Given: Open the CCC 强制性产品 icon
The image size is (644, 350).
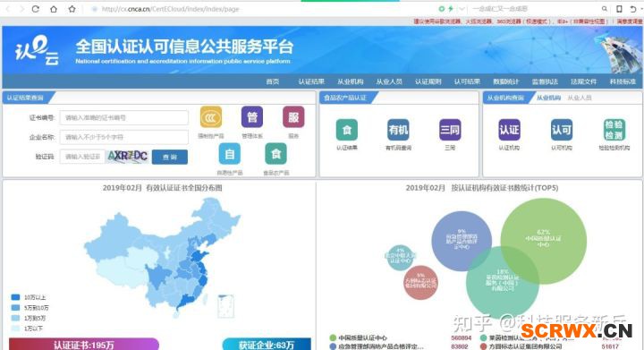Looking at the screenshot, I should tap(211, 117).
